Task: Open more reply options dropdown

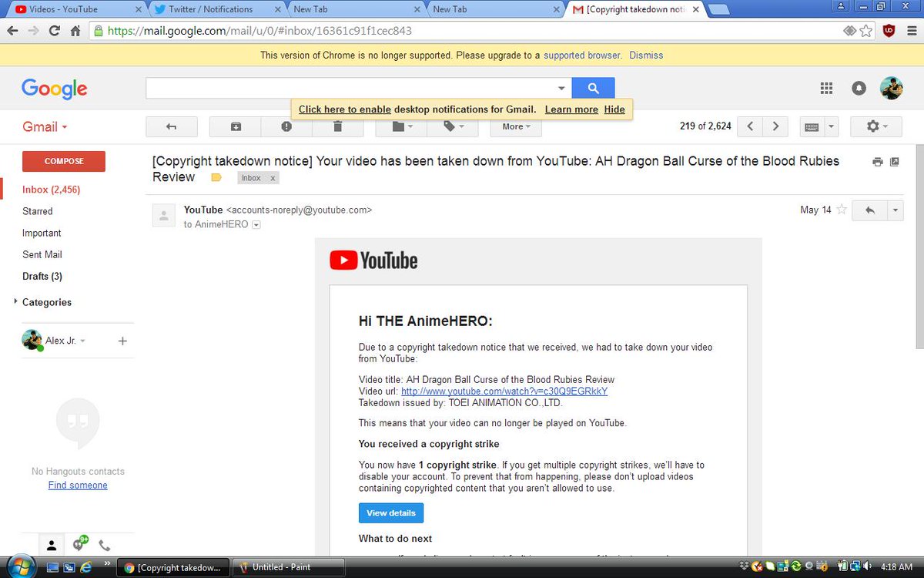Action: tap(895, 210)
